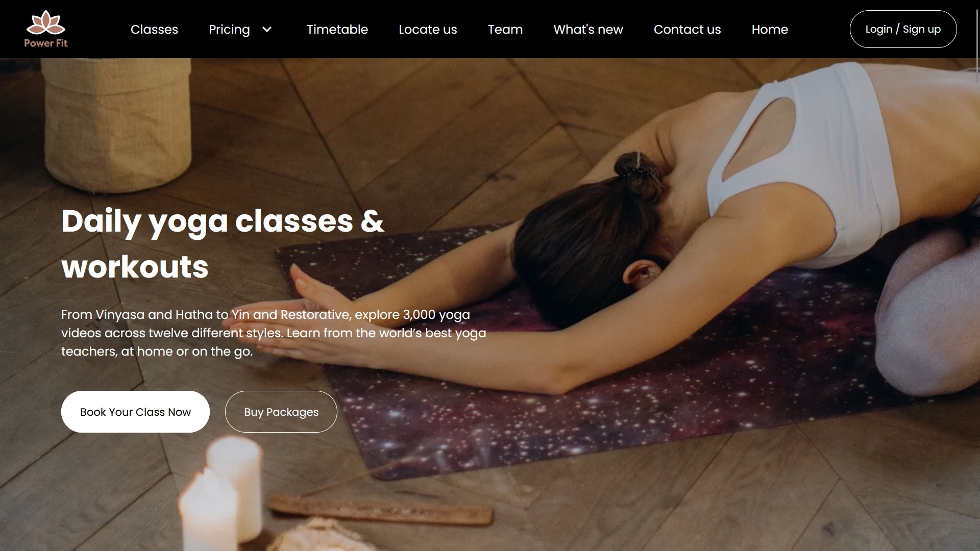Visit the Team page
This screenshot has height=551, width=980.
click(x=505, y=30)
